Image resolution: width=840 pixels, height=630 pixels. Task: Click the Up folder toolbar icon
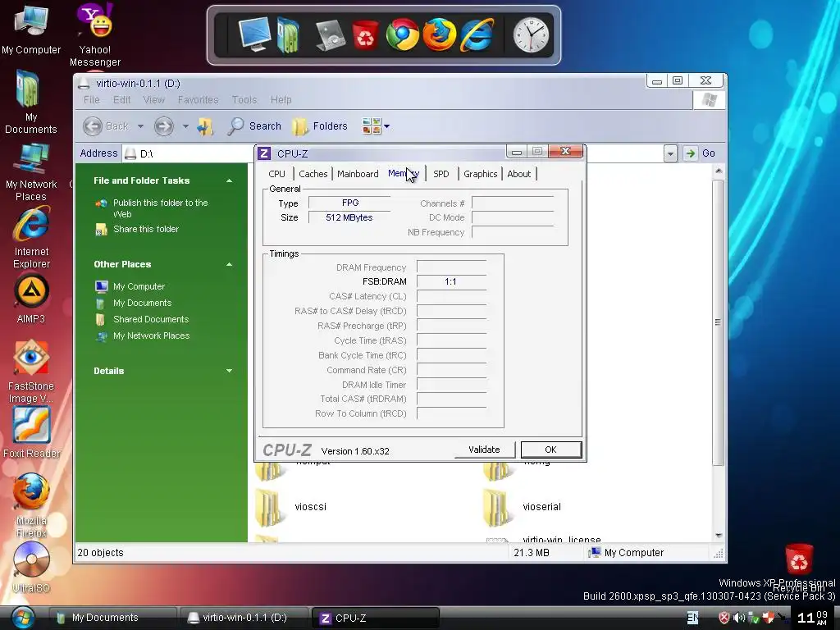[205, 126]
